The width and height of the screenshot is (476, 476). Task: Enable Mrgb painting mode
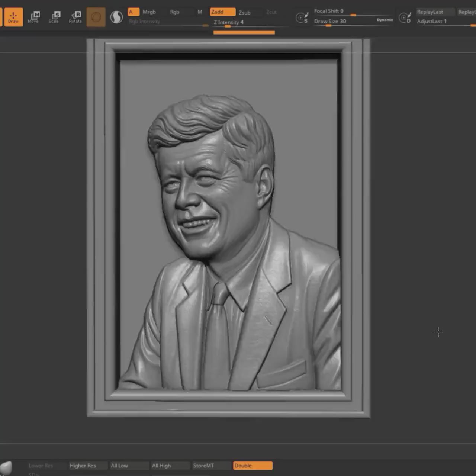click(149, 12)
